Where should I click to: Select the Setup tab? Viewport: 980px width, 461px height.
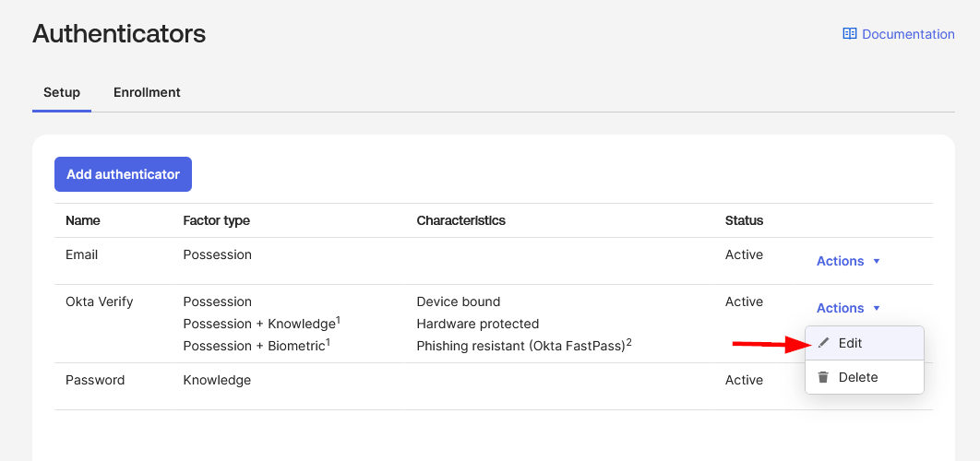click(62, 92)
